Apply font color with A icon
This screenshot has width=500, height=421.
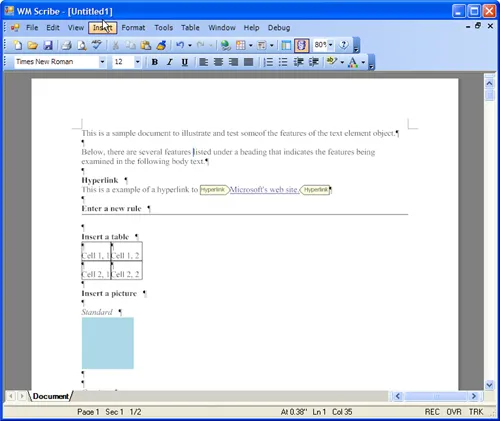[353, 62]
